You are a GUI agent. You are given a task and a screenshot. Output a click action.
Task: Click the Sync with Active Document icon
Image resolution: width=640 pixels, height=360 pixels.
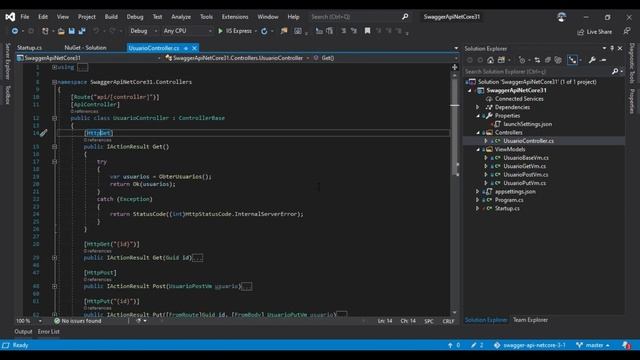(x=537, y=60)
